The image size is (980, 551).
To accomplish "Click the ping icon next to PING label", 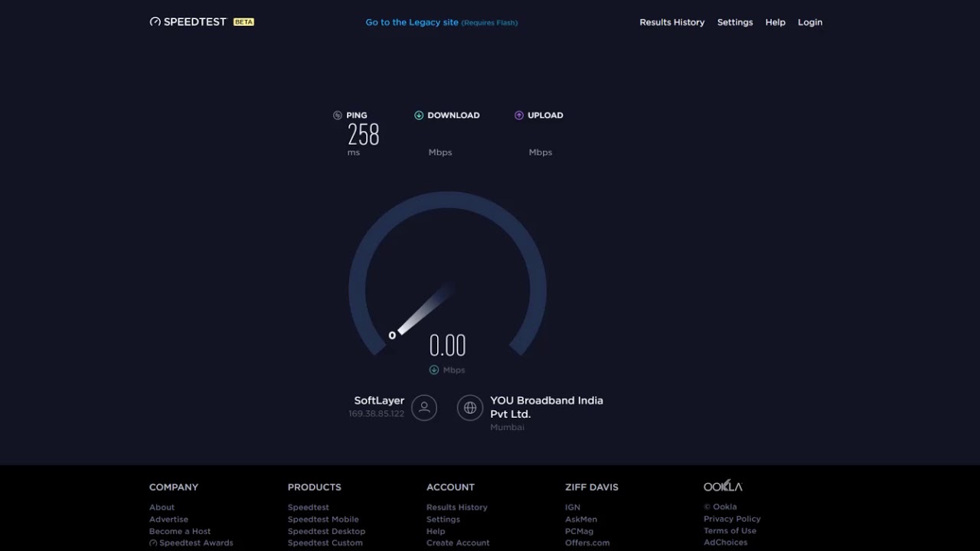I will point(338,115).
